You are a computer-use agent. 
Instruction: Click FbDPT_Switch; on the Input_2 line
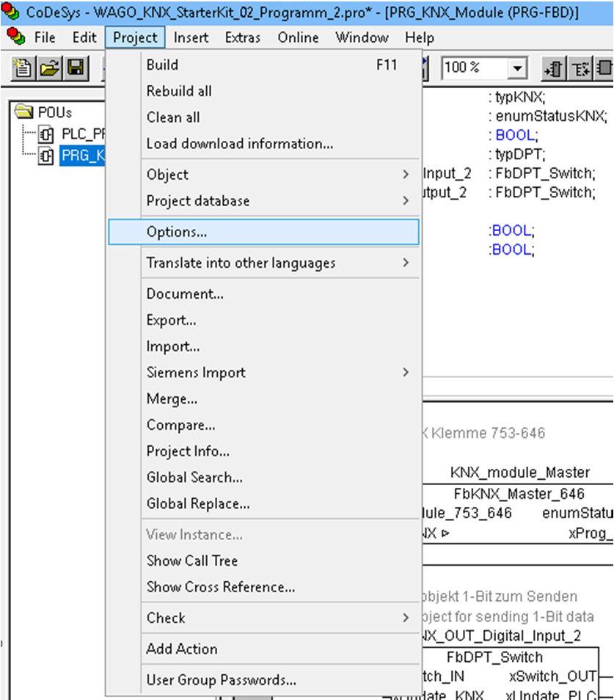click(x=545, y=173)
